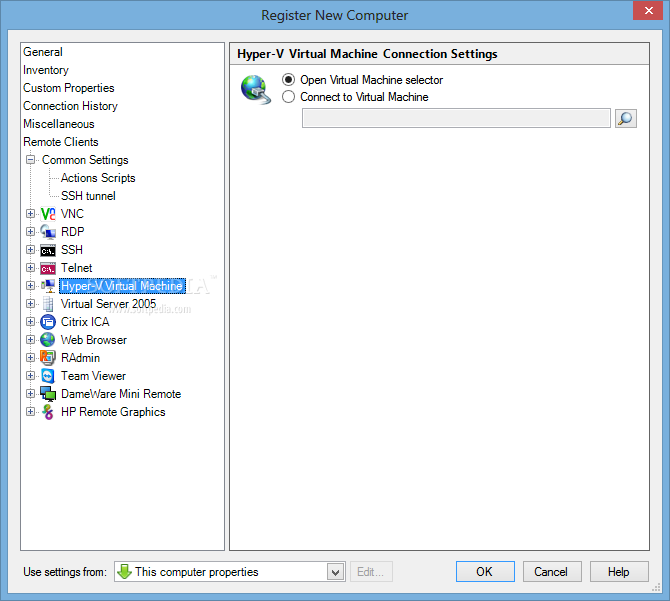Select the DameWare Mini Remote label
Image resolution: width=670 pixels, height=601 pixels.
click(x=121, y=394)
